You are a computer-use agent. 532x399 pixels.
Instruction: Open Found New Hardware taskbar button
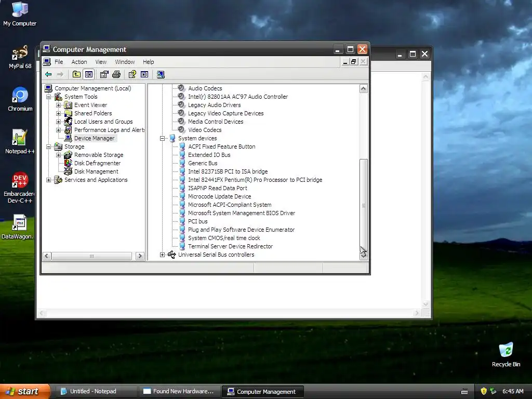179,391
